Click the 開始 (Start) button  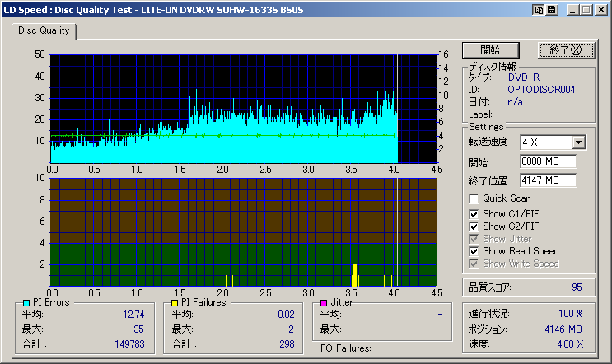click(x=491, y=50)
